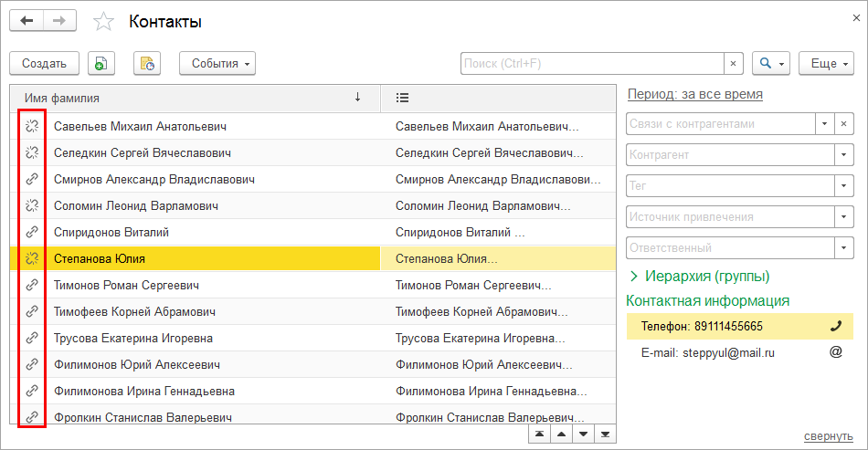The height and width of the screenshot is (450, 868).
Task: Click the list icon in the second column header
Action: coord(402,98)
